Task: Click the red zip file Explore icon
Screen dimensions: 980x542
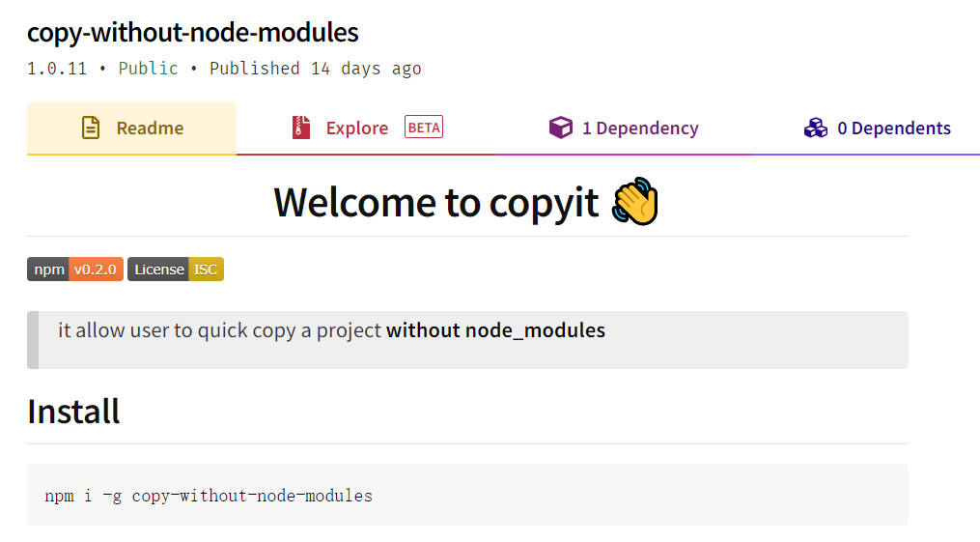Action: pyautogui.click(x=301, y=128)
